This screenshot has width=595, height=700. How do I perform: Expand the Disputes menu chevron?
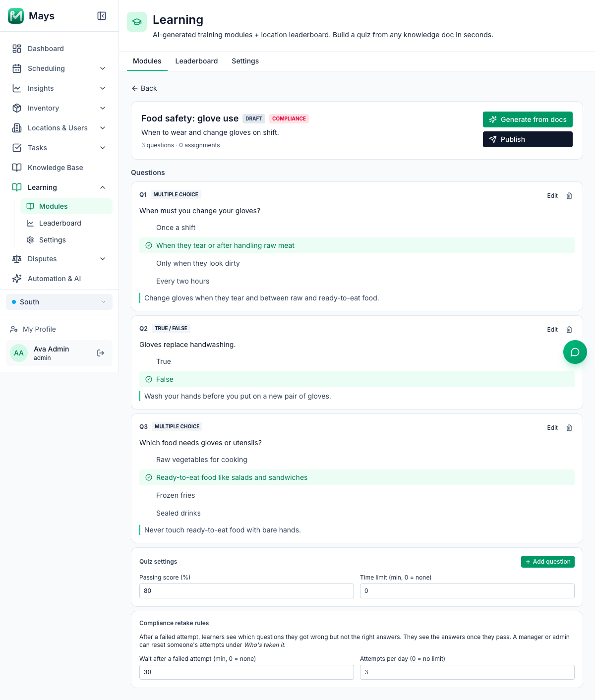point(103,259)
